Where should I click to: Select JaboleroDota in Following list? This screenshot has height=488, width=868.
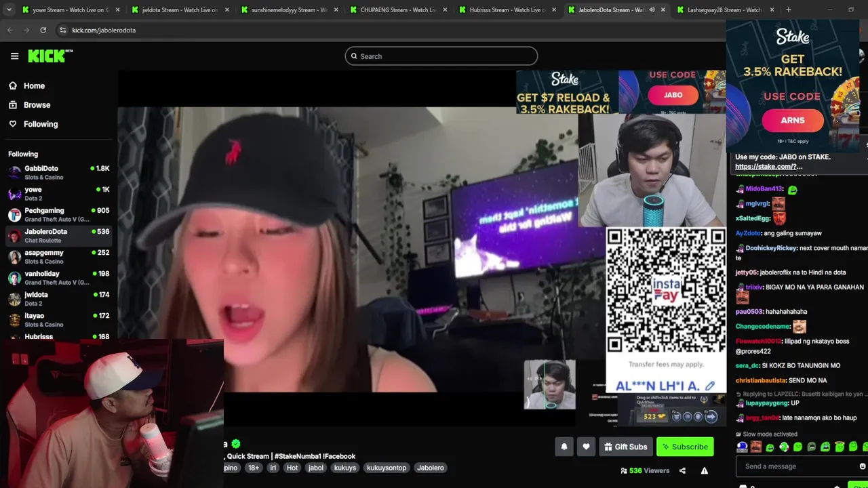coord(58,235)
